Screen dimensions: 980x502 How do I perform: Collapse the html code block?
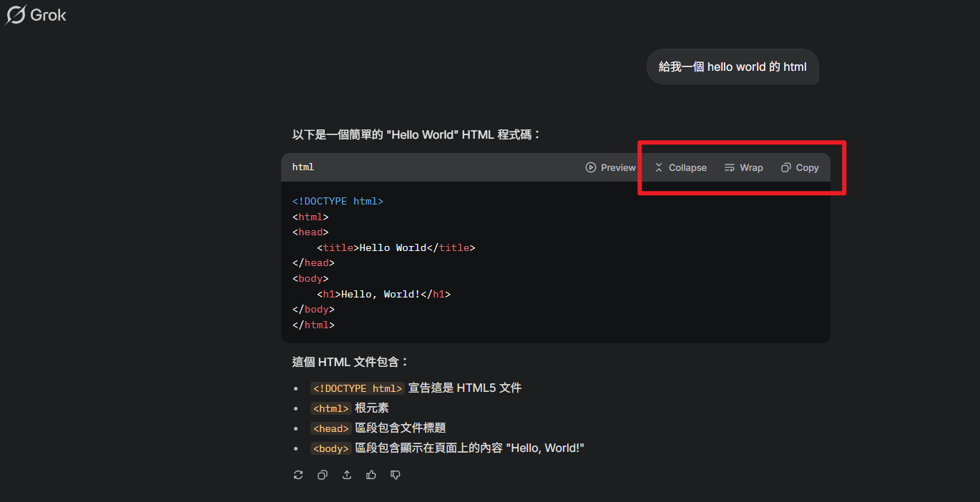680,167
